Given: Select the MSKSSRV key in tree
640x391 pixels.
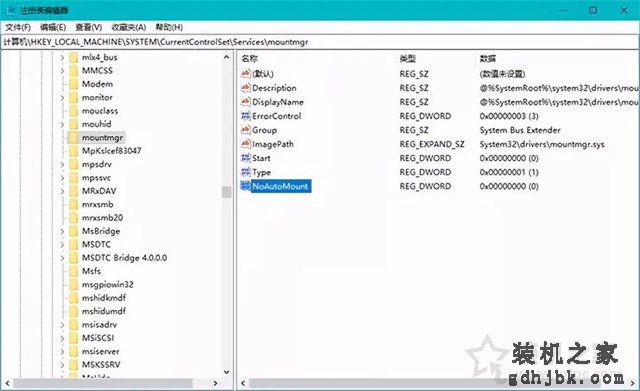Looking at the screenshot, I should click(x=101, y=364).
